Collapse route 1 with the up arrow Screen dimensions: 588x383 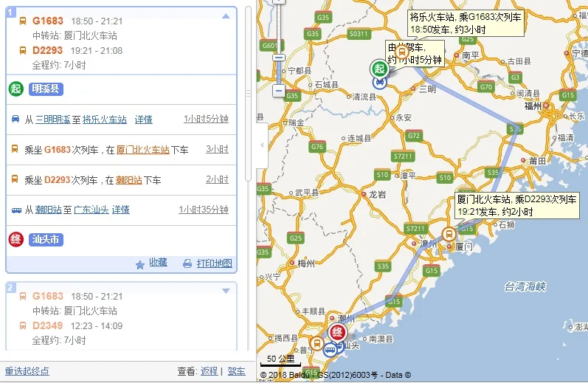pyautogui.click(x=226, y=16)
